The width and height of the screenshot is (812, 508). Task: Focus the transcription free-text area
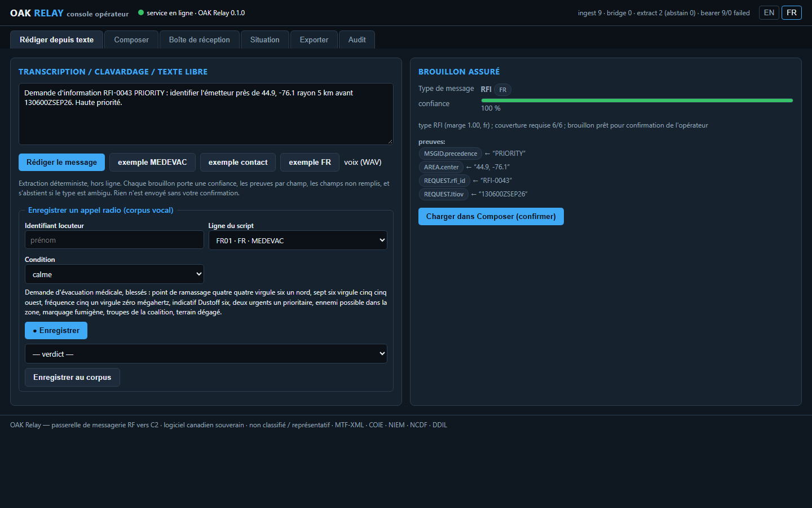[x=206, y=114]
